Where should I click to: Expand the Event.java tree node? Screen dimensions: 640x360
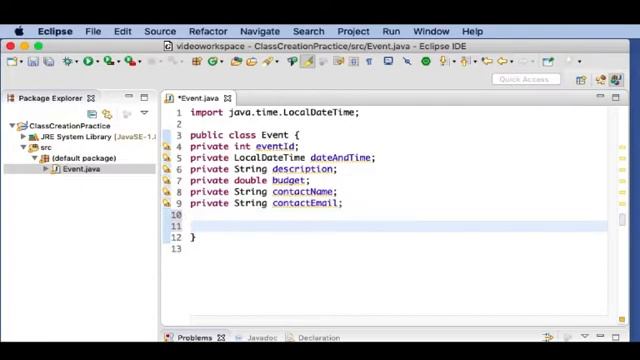coord(46,169)
